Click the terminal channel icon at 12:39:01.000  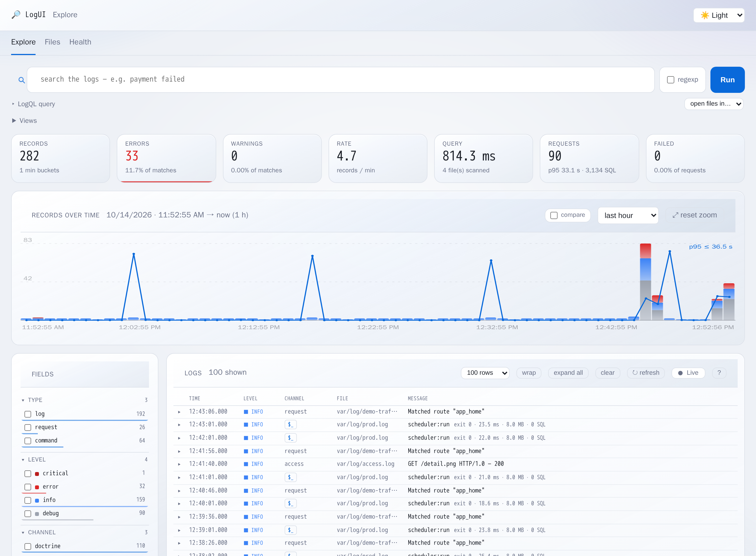(x=290, y=530)
